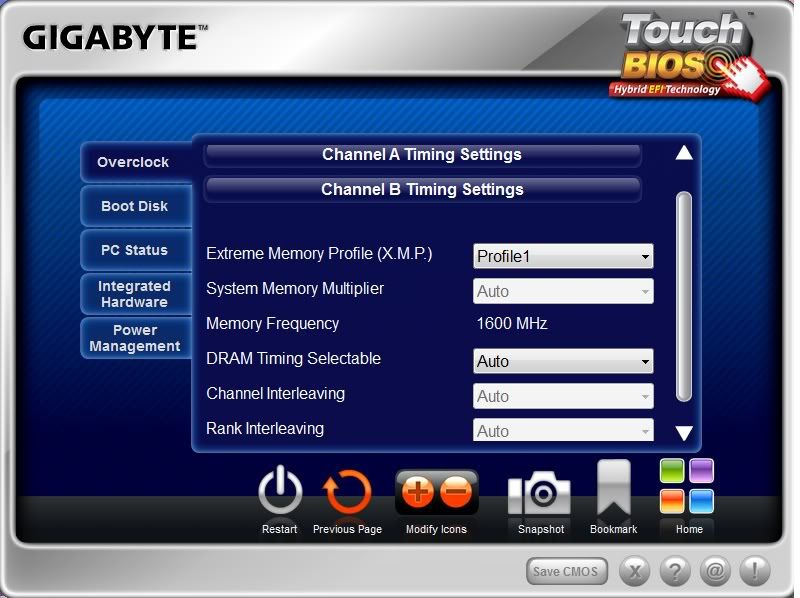
Task: Open help question mark icon
Action: point(676,572)
